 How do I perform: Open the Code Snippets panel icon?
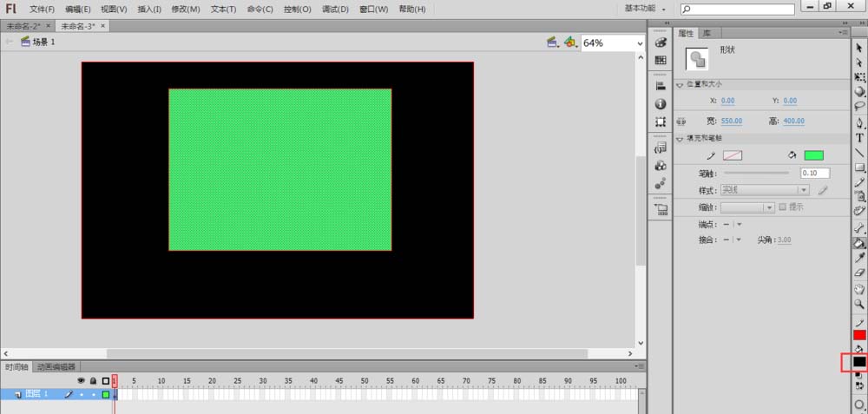661,148
